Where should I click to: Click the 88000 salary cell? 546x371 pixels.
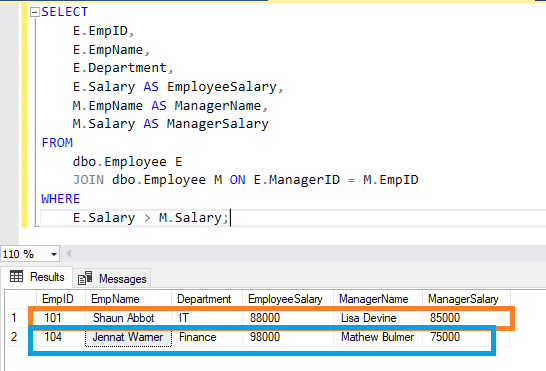pyautogui.click(x=288, y=318)
